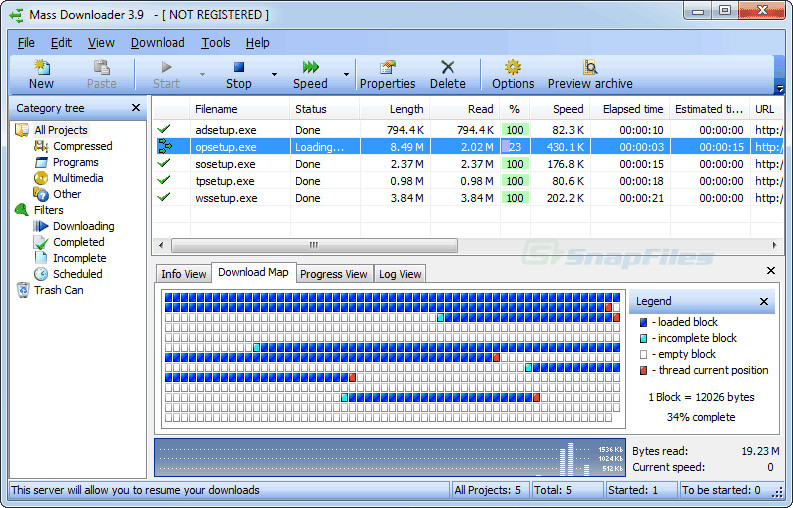
Task: Open Properties from the toolbar
Action: pyautogui.click(x=387, y=74)
